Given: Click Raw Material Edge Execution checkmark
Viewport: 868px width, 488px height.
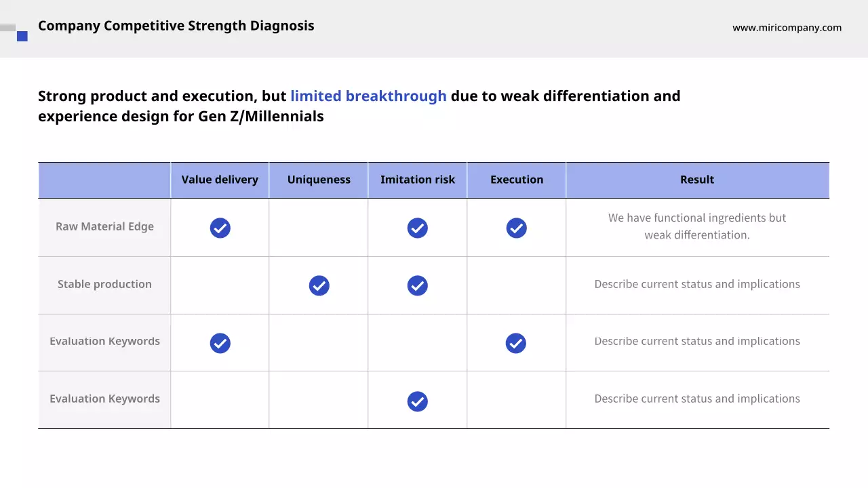Looking at the screenshot, I should [516, 228].
